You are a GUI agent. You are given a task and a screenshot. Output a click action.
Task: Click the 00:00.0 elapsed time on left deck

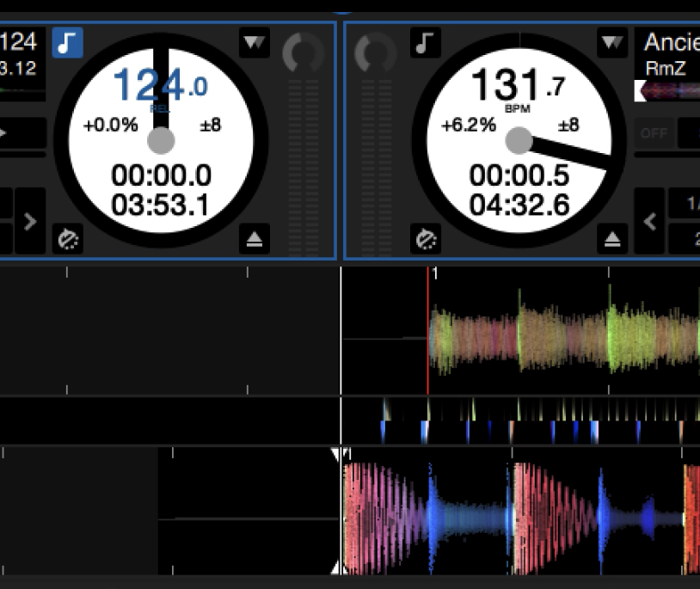coord(161,175)
